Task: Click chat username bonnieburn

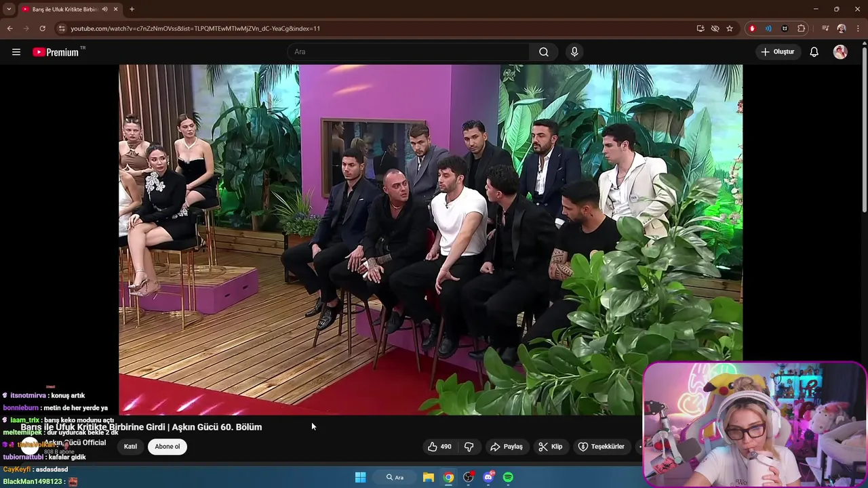Action: [21, 408]
